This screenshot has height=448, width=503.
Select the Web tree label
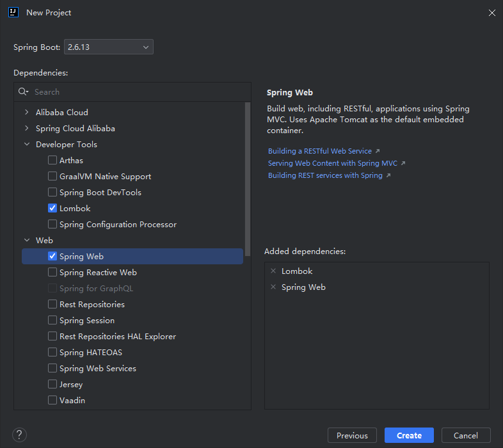[x=44, y=241]
